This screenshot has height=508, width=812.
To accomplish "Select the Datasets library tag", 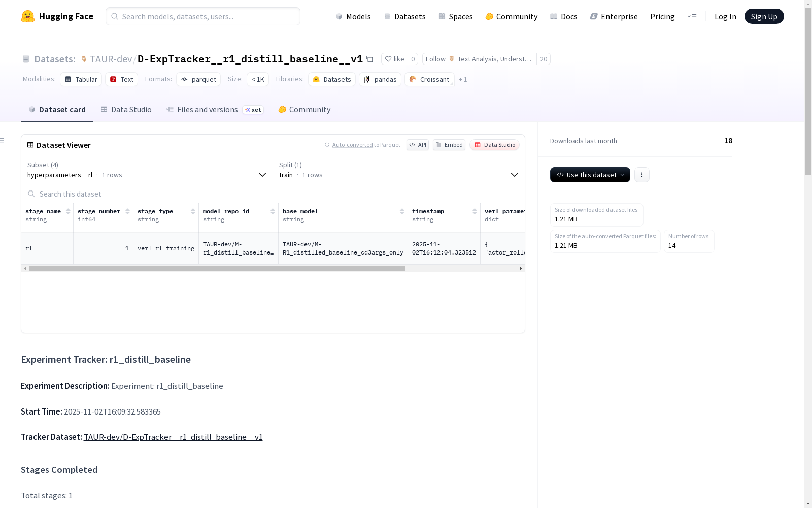I will [x=332, y=79].
